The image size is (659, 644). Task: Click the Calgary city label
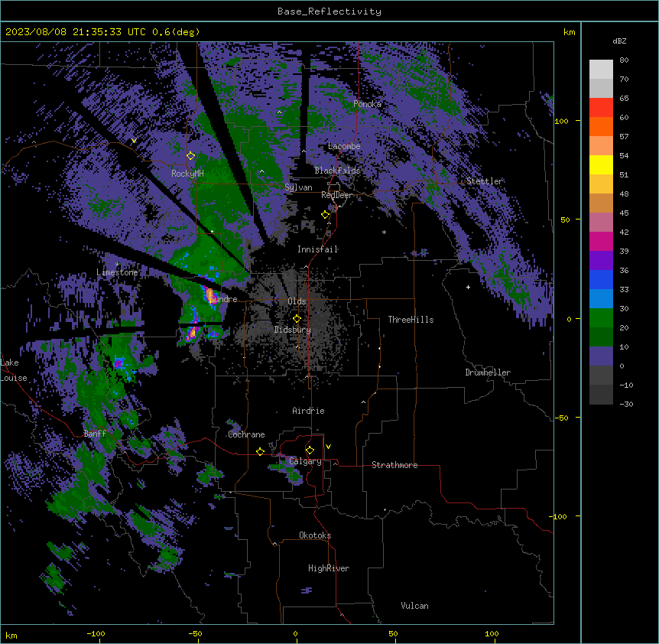pyautogui.click(x=306, y=461)
